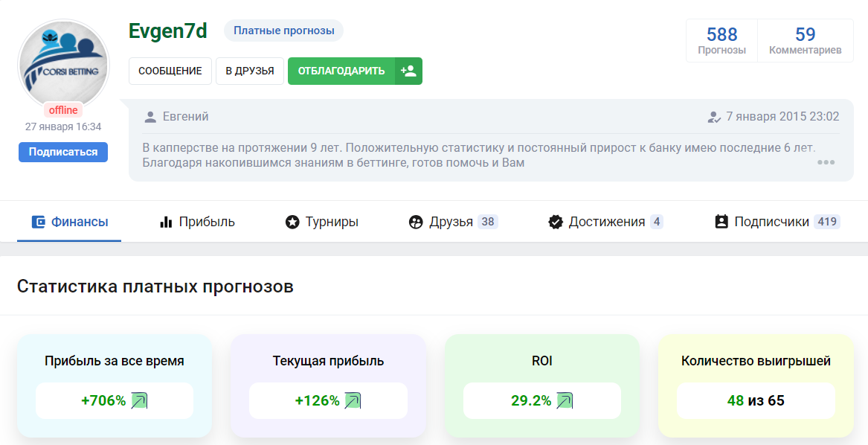Click the Corsi Betting profile avatar
The width and height of the screenshot is (868, 445).
[63, 65]
